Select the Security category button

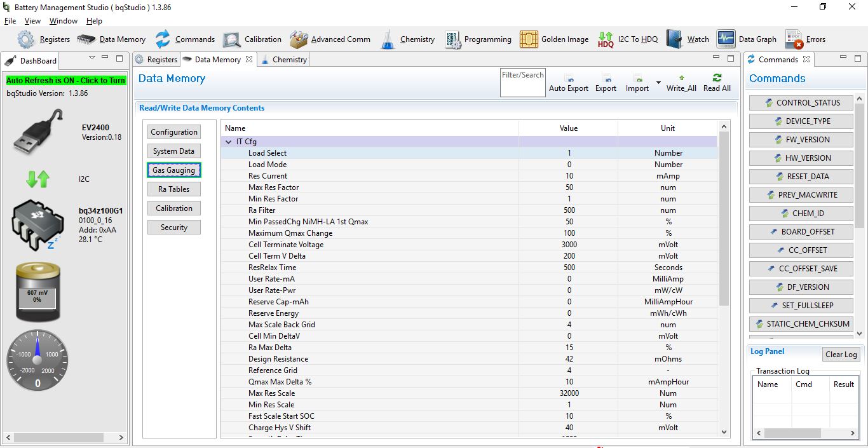tap(174, 227)
